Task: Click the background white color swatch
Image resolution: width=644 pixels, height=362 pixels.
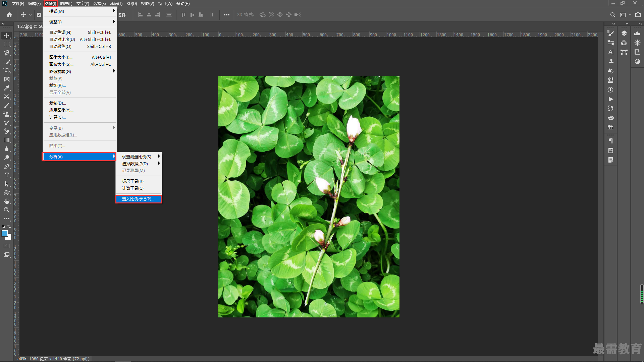Action: [10, 238]
